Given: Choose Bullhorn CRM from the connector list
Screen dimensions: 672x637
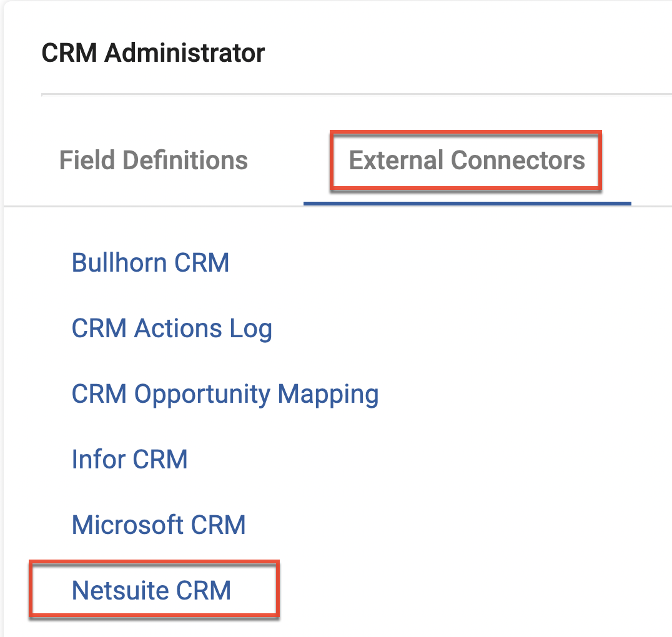Looking at the screenshot, I should (151, 262).
